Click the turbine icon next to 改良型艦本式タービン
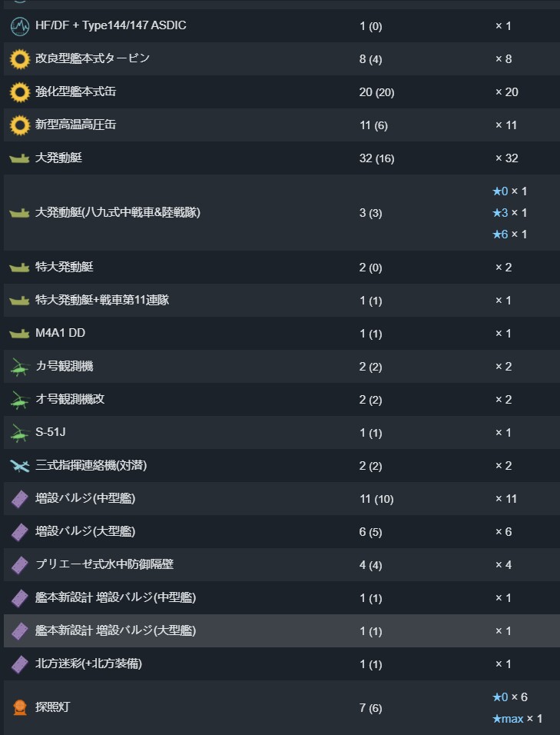560x735 pixels. [20, 59]
